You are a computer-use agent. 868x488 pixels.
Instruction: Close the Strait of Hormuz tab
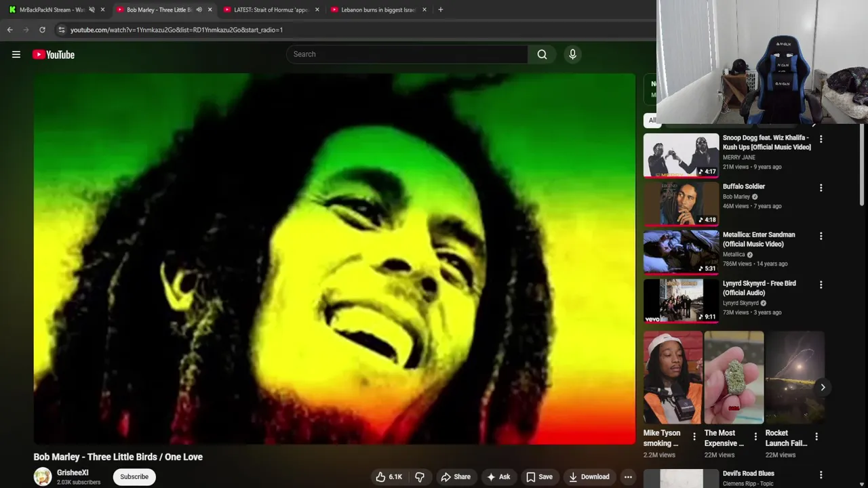[x=317, y=9]
